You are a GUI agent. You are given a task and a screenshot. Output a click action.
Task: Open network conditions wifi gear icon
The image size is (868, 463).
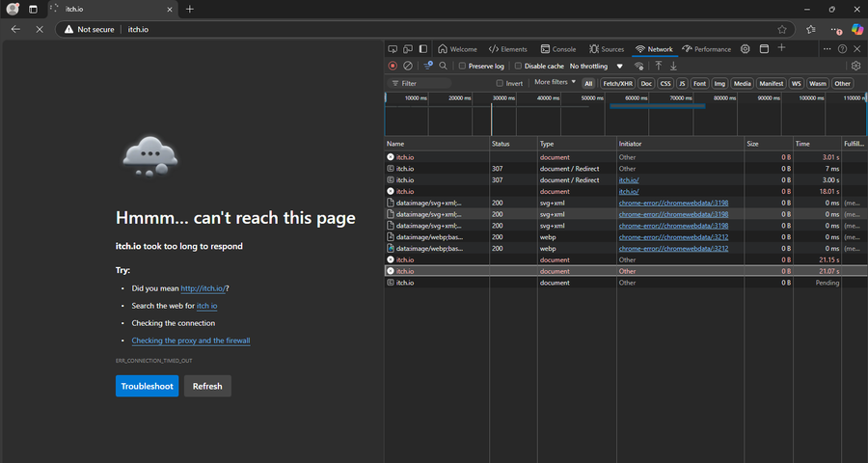point(638,66)
